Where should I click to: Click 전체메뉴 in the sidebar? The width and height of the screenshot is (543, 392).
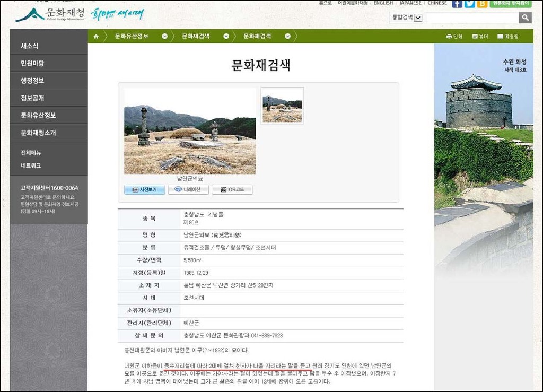pos(31,153)
